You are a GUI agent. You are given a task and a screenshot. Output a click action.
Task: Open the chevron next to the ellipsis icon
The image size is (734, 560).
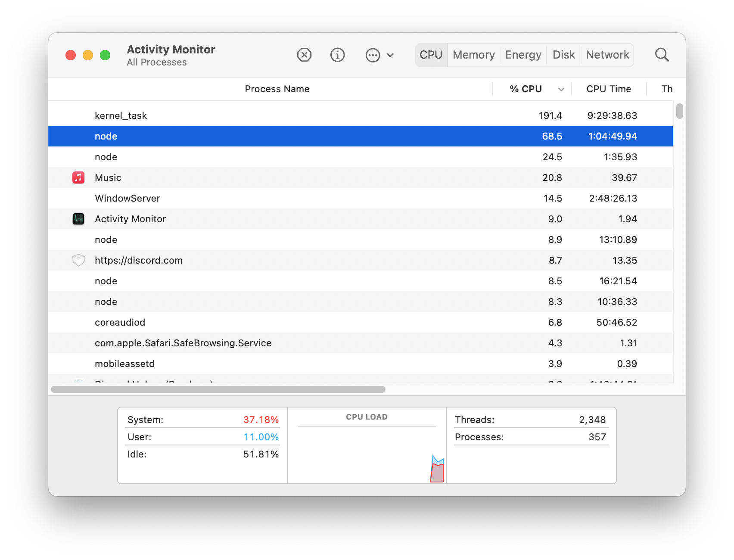tap(390, 55)
